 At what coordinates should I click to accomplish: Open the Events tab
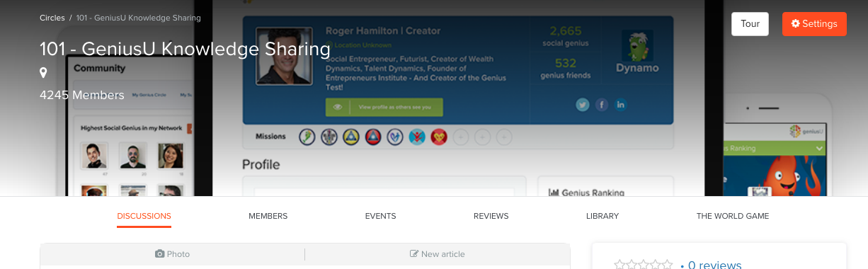pyautogui.click(x=380, y=216)
